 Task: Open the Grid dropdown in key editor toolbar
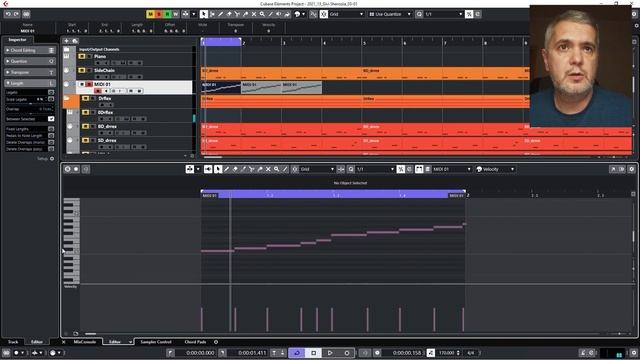[x=317, y=169]
